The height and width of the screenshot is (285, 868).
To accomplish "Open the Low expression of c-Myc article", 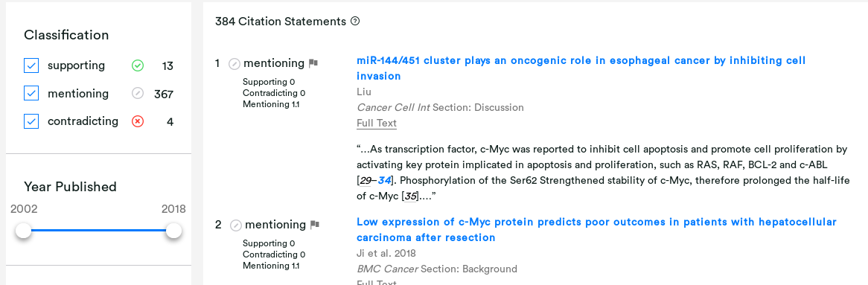I will click(x=597, y=230).
